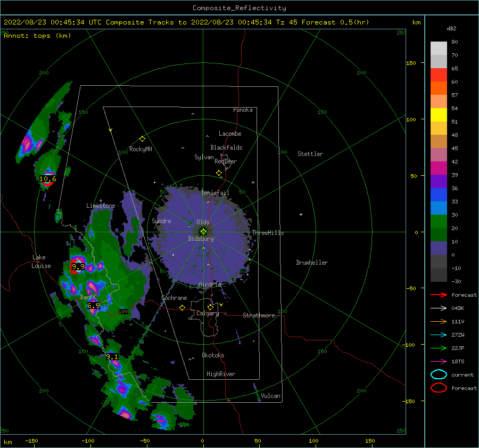Click the HighRiver label
This screenshot has height=448, width=479.
click(x=221, y=374)
